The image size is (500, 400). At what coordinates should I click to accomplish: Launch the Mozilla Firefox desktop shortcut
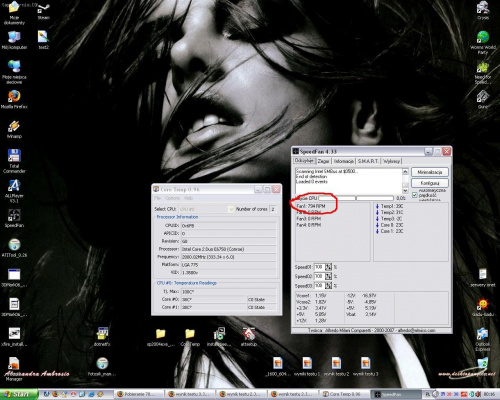[14, 99]
